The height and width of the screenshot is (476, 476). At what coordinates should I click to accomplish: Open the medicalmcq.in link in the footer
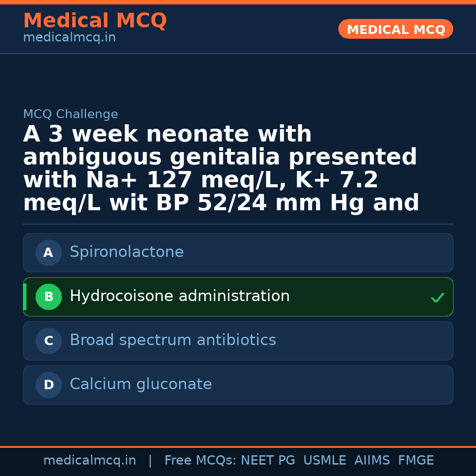coord(89,461)
